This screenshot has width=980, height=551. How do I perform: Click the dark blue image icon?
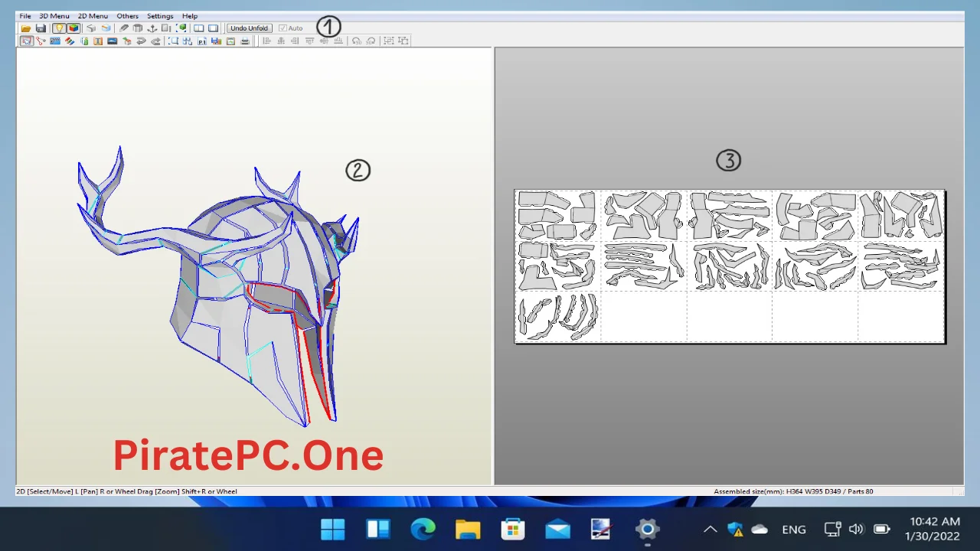113,41
